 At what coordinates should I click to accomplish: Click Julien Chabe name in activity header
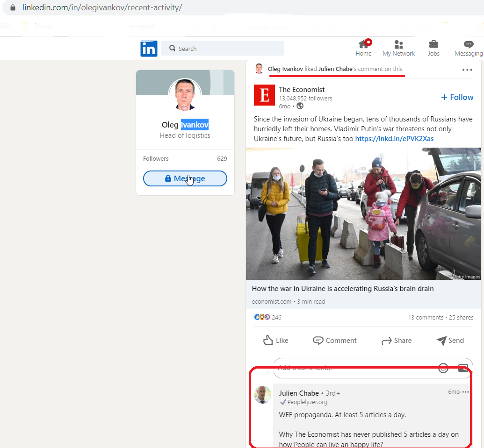click(x=335, y=69)
